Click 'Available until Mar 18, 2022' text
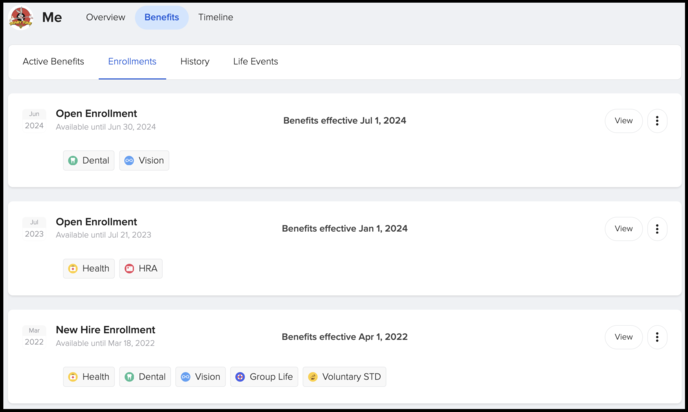This screenshot has width=688, height=412. point(105,343)
